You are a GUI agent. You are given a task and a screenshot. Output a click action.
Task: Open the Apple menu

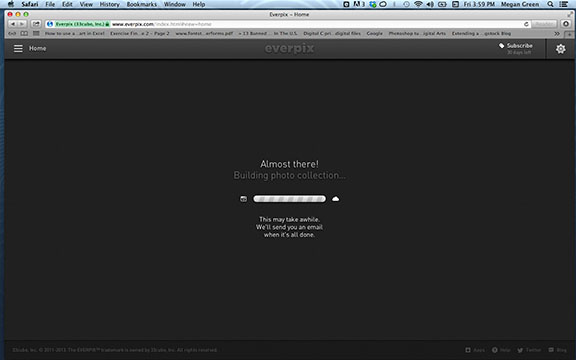tap(11, 4)
